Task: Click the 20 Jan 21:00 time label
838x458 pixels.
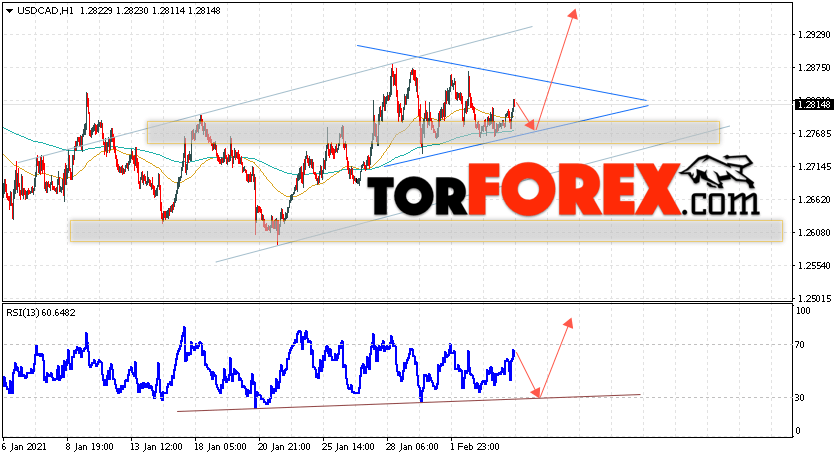Action: pyautogui.click(x=284, y=447)
